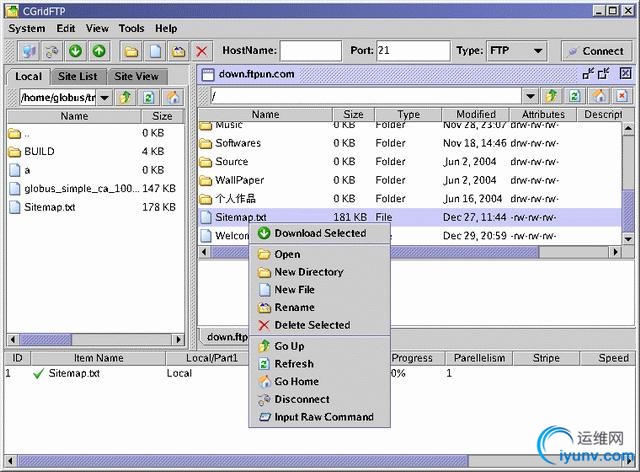This screenshot has height=472, width=640.
Task: Switch to the Site List tab
Action: click(78, 76)
